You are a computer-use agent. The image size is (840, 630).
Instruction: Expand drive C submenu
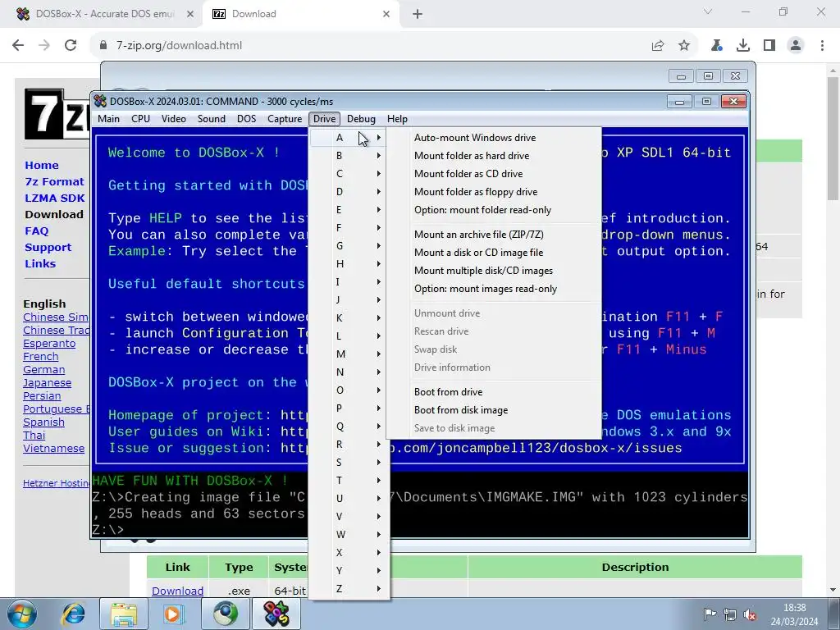pyautogui.click(x=349, y=174)
